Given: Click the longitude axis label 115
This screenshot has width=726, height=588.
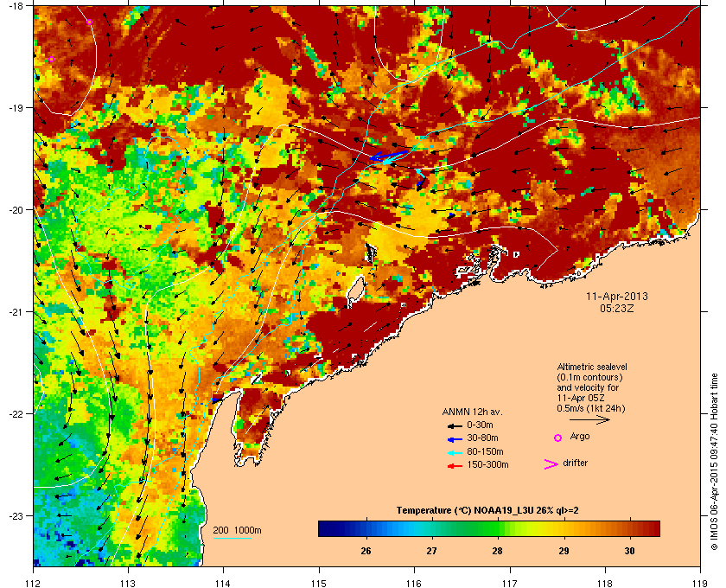Looking at the screenshot, I should (319, 583).
